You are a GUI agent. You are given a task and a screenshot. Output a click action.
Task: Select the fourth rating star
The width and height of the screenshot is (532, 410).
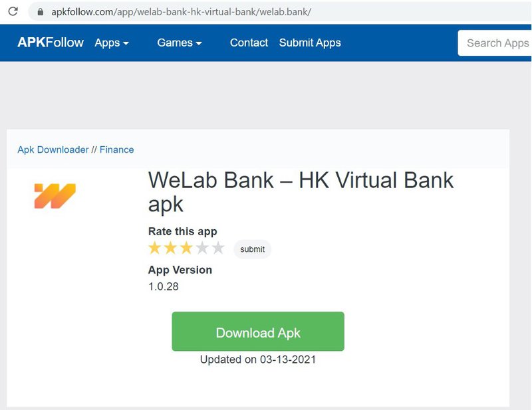pyautogui.click(x=202, y=248)
